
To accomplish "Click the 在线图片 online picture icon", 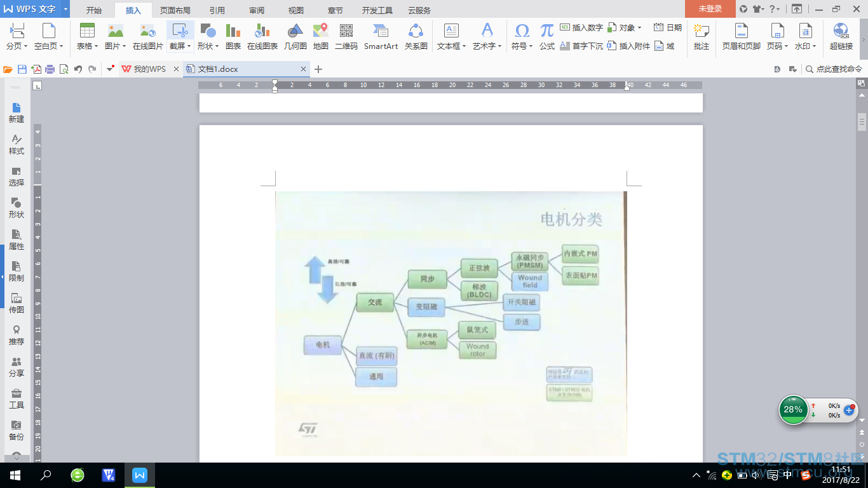I will click(x=148, y=37).
